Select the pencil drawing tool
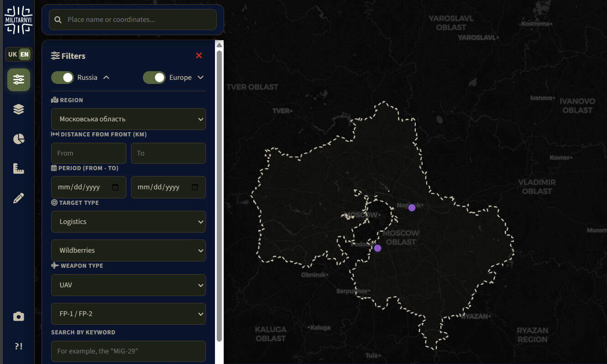The height and width of the screenshot is (364, 607). point(18,198)
